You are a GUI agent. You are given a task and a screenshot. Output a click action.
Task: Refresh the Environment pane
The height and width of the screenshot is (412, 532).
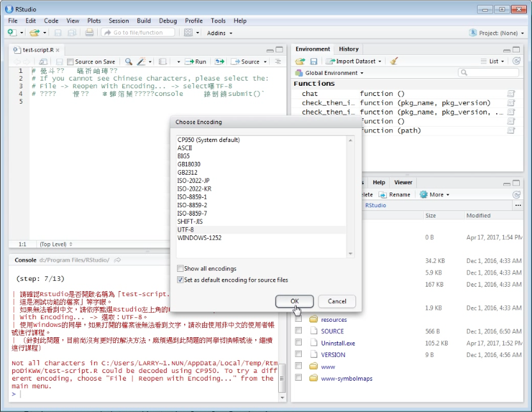[x=517, y=61]
